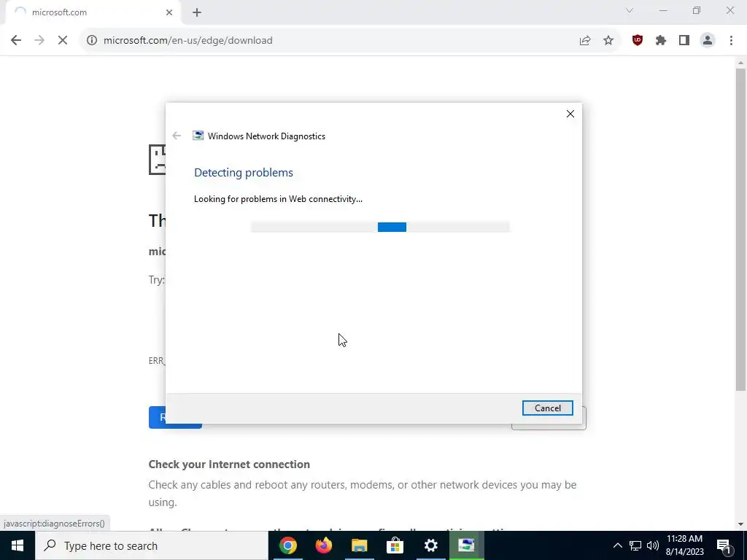Stop loading the page
Image resolution: width=747 pixels, height=560 pixels.
coord(63,41)
